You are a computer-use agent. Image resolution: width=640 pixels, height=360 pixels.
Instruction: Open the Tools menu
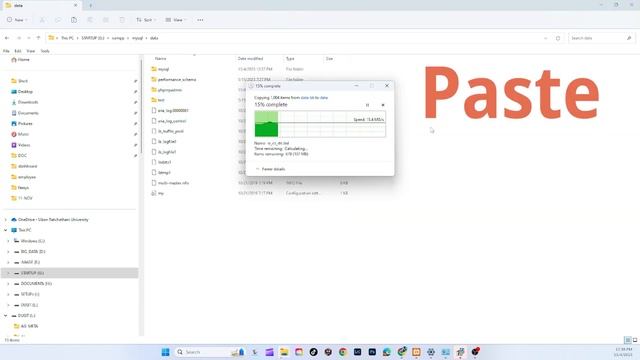[x=45, y=51]
